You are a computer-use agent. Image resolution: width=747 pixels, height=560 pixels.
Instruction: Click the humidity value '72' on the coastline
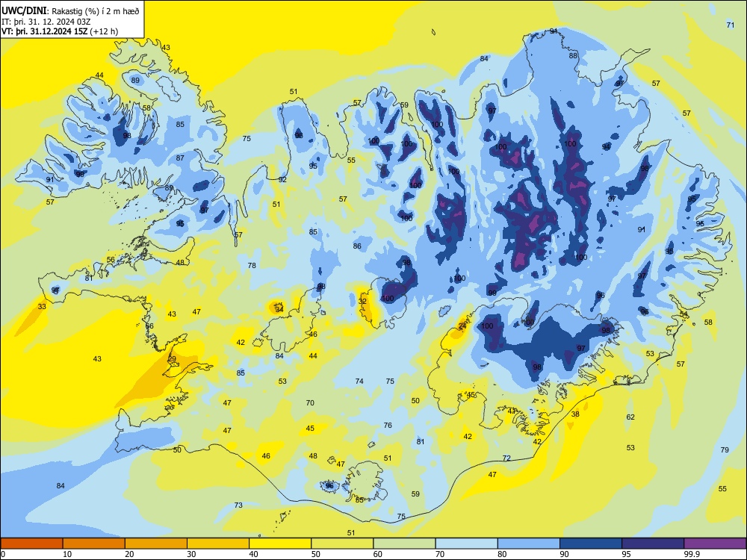[x=506, y=458]
